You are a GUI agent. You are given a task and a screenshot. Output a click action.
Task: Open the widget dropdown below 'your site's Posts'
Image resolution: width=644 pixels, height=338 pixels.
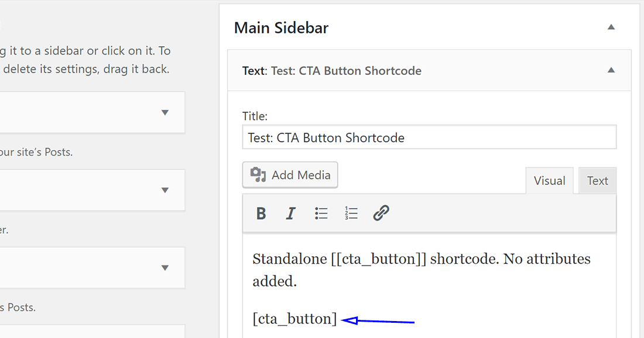165,190
